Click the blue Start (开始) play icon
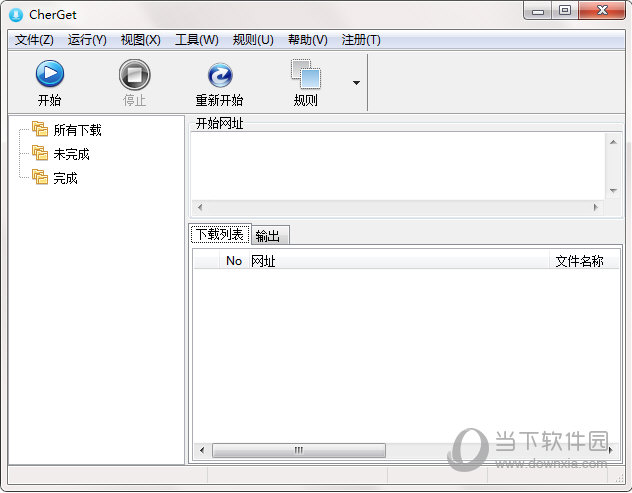 point(50,74)
